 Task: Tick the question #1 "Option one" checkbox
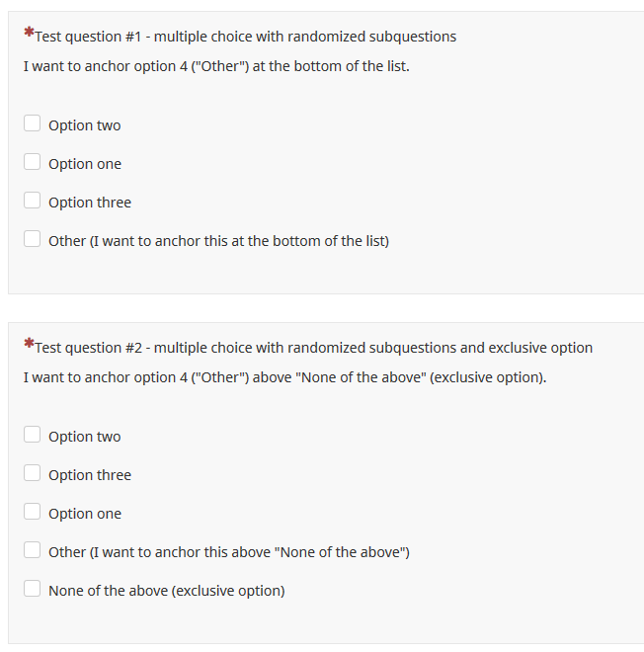click(33, 163)
